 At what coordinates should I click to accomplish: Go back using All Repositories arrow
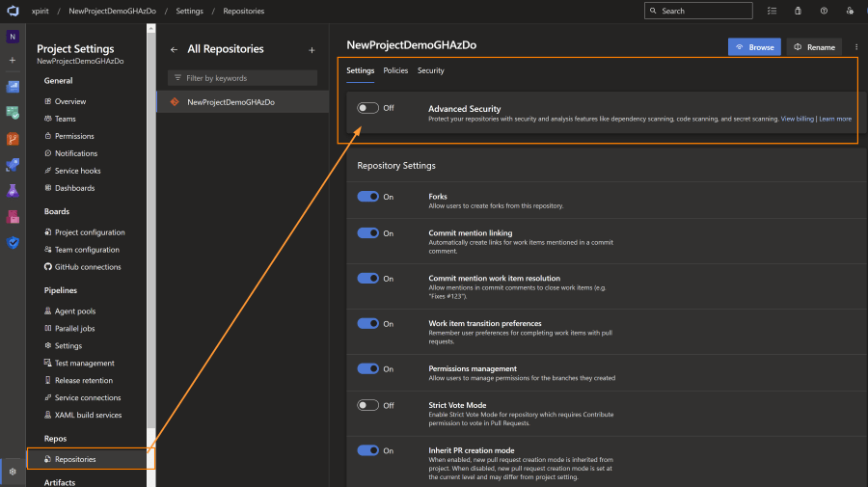[x=174, y=49]
